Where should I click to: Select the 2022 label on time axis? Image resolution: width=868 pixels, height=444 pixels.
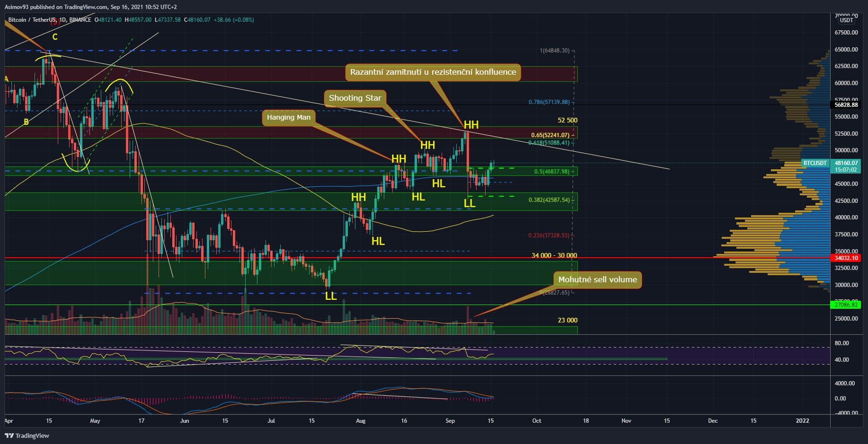802,420
